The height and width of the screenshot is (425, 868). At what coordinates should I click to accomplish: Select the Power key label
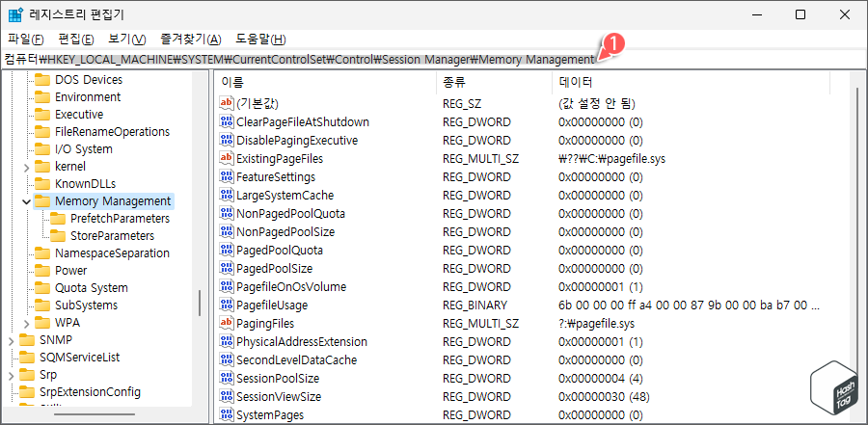click(70, 271)
